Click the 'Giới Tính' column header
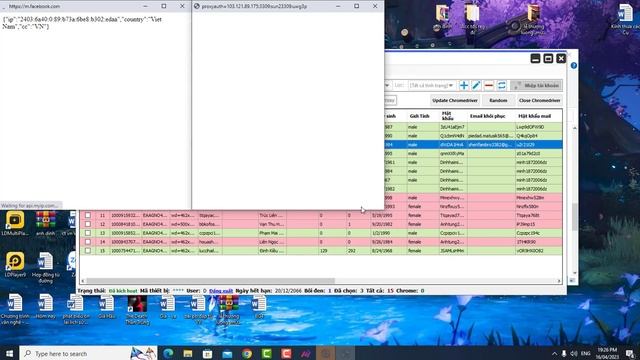The height and width of the screenshot is (360, 640). [420, 116]
